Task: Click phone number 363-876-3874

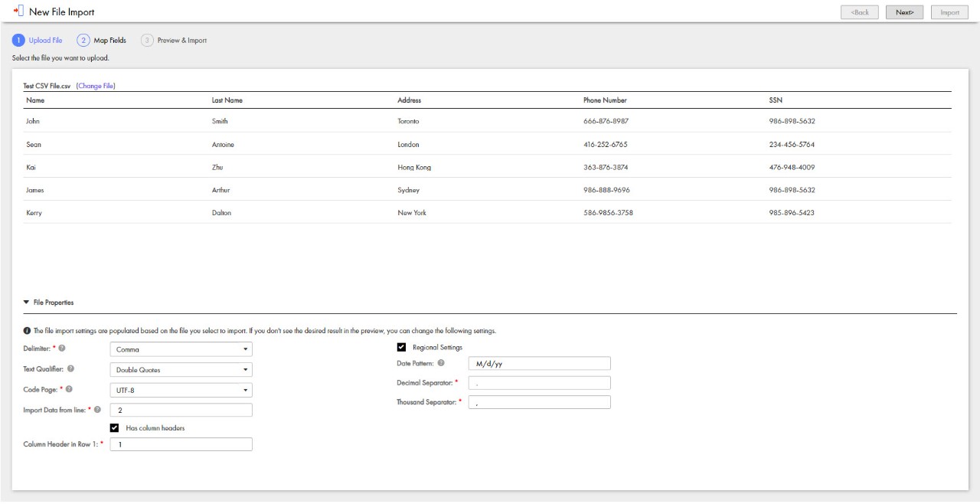Action: 606,167
